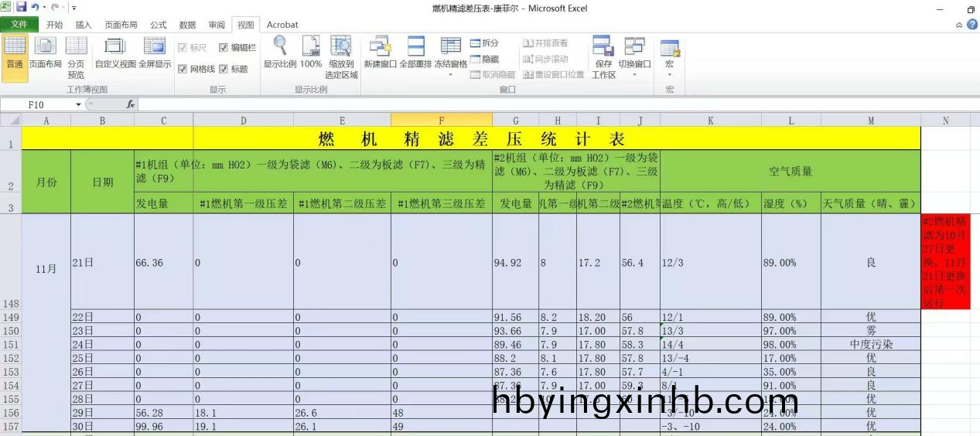Click the 雾 weather cell
980x436 pixels.
point(871,331)
